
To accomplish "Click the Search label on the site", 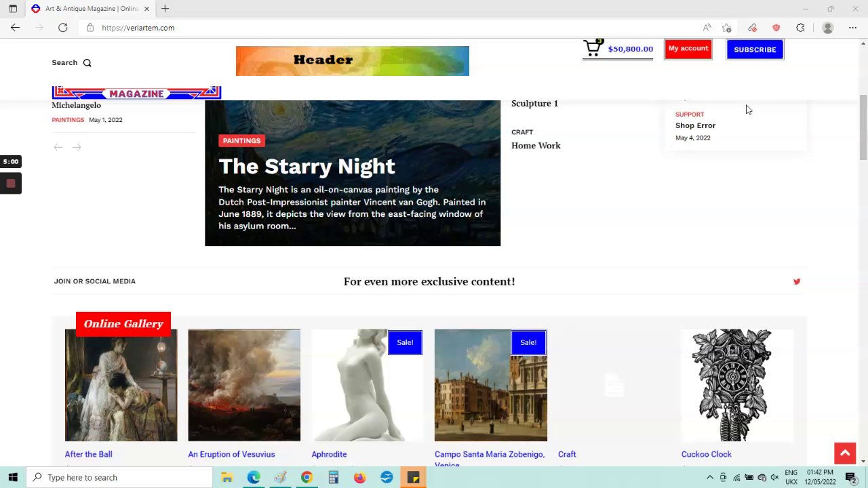I will pyautogui.click(x=64, y=63).
